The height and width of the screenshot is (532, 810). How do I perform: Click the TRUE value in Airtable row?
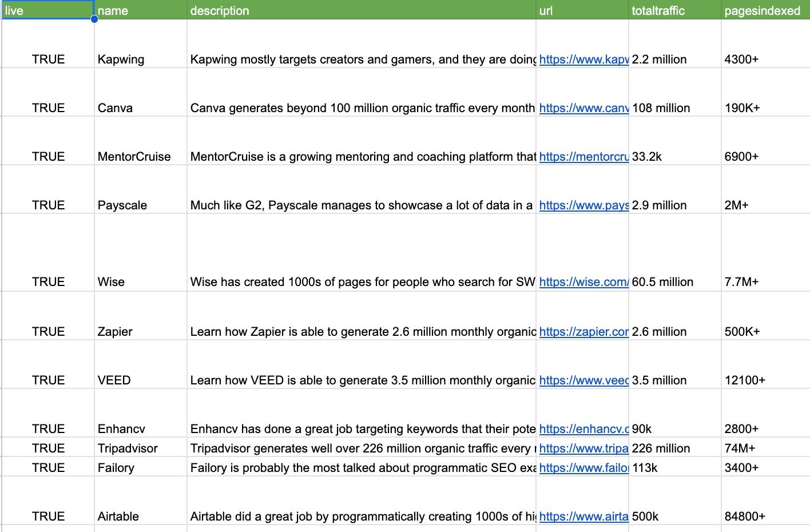(x=48, y=516)
